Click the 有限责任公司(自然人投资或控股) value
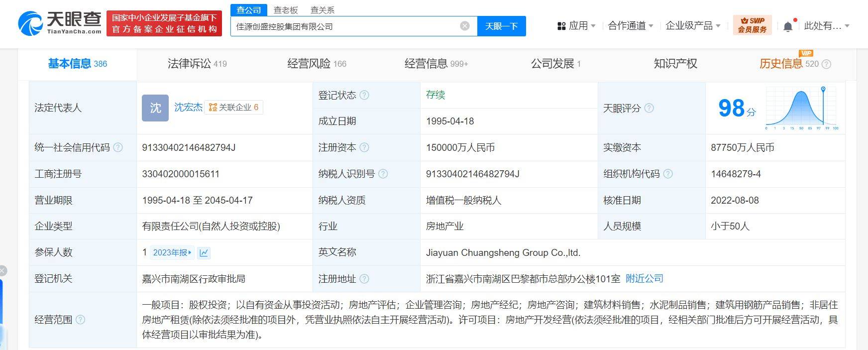The width and height of the screenshot is (868, 350). tap(211, 226)
